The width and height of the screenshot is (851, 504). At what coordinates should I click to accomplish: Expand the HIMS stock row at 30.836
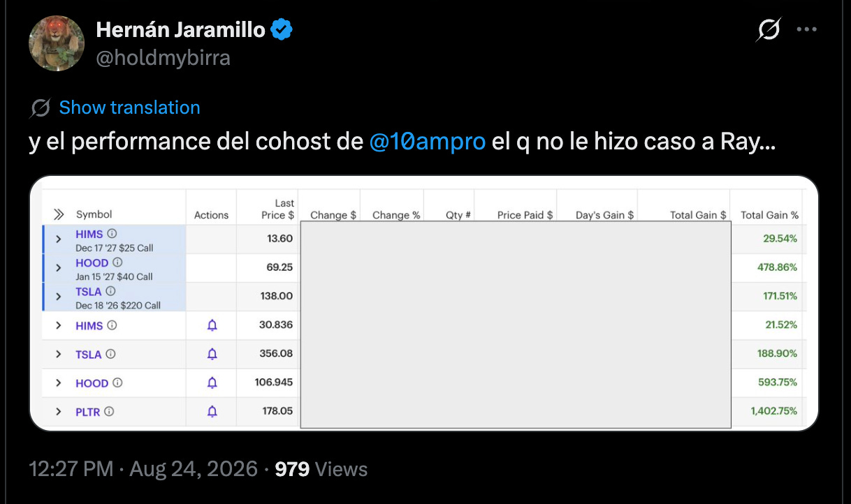click(59, 325)
